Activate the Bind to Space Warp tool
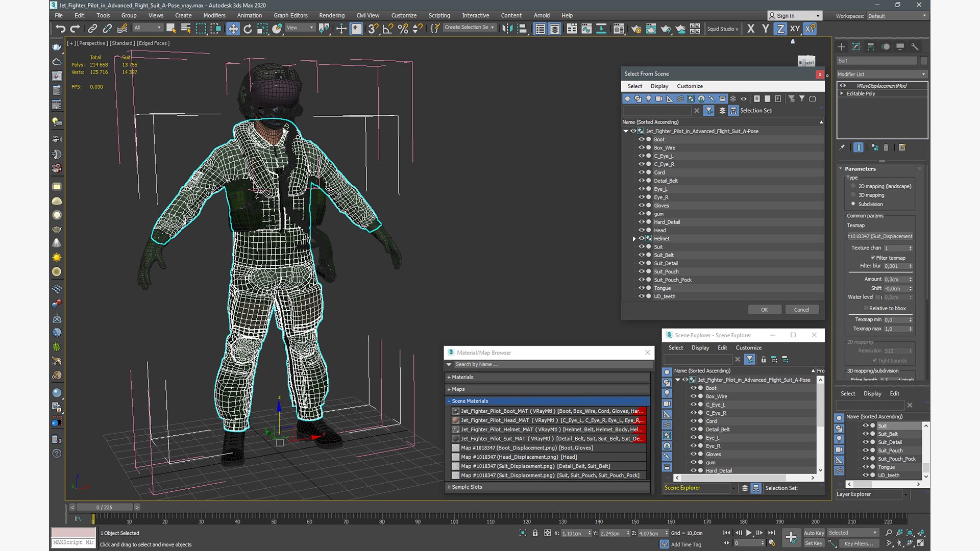The height and width of the screenshot is (551, 980). click(x=122, y=29)
